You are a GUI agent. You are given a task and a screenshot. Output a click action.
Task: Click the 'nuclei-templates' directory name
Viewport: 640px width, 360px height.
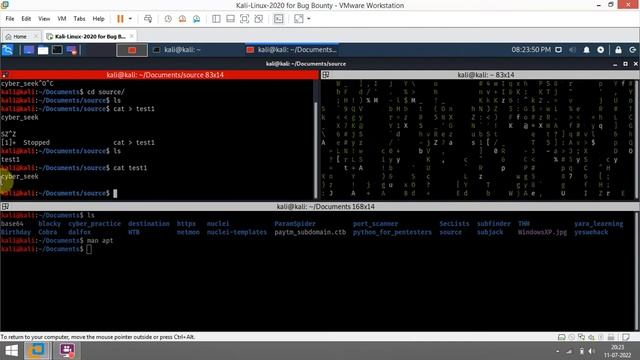[236, 232]
